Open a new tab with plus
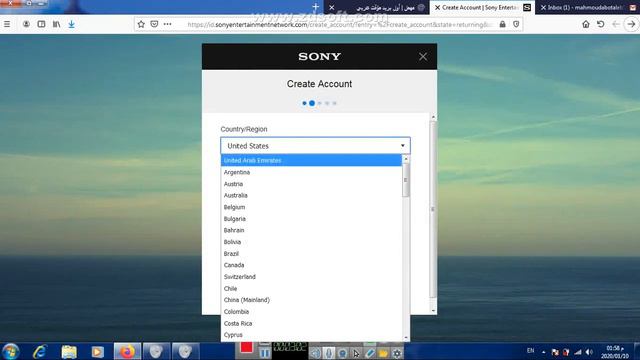This screenshot has height=360, width=640. (316, 7)
